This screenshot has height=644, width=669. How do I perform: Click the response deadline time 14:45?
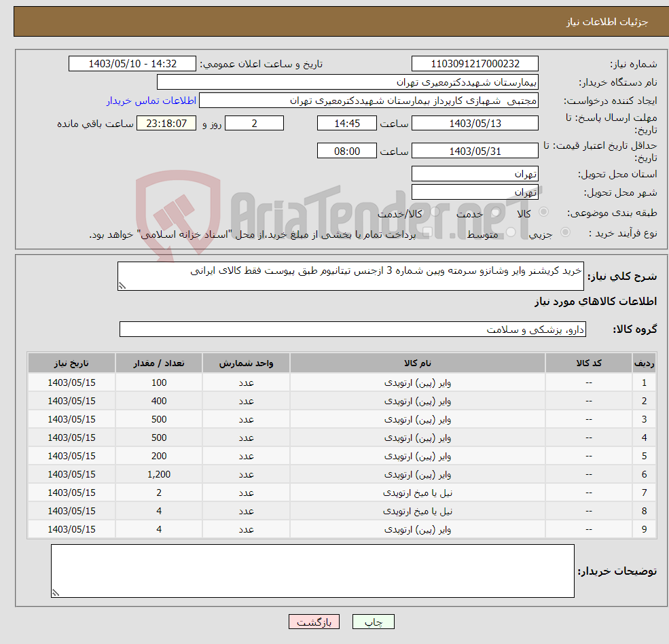point(347,124)
